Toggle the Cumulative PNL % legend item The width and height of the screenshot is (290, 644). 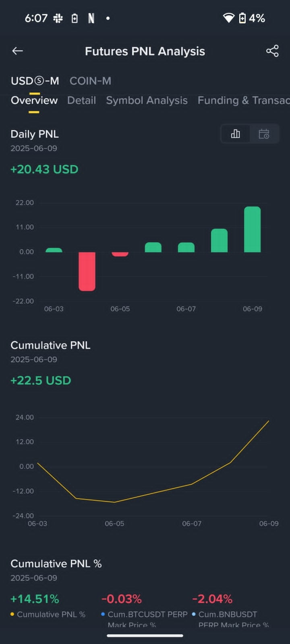click(x=48, y=614)
